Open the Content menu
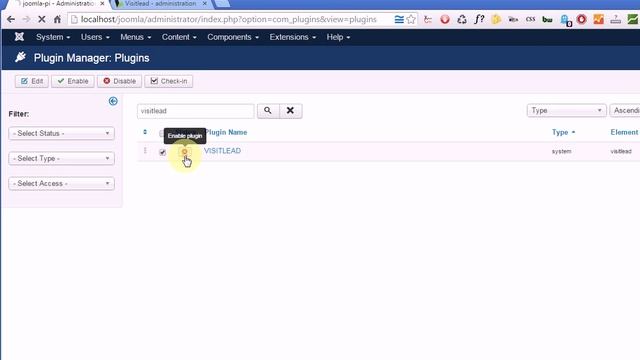This screenshot has width=640, height=360. click(179, 37)
